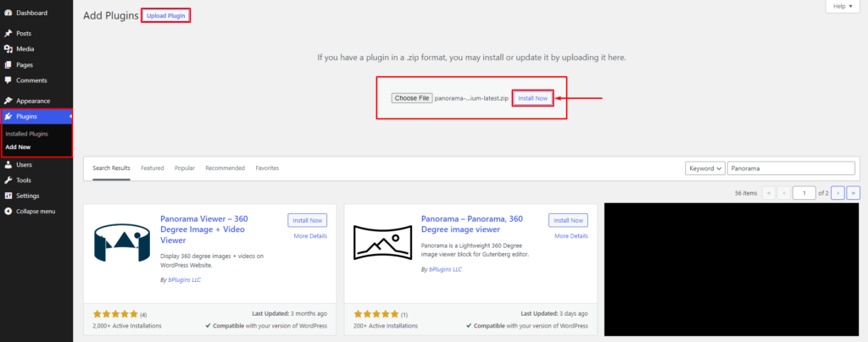Click the Users icon in sidebar
Image resolution: width=868 pixels, height=342 pixels.
8,165
